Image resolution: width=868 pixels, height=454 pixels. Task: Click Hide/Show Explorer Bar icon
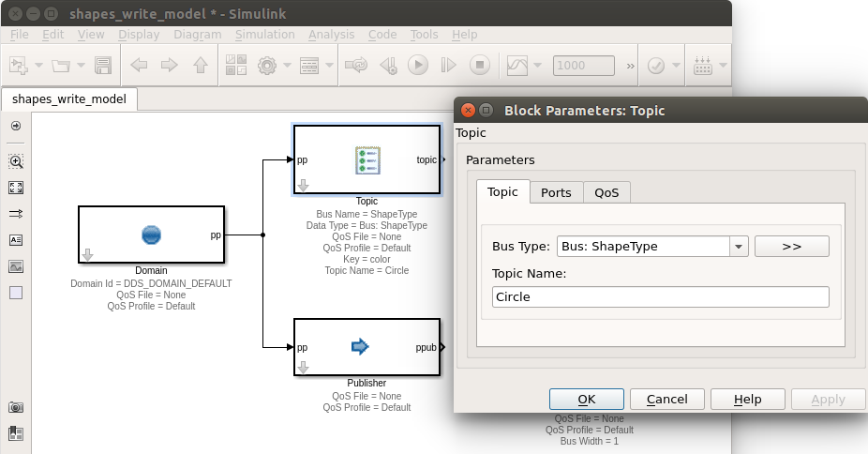16,127
